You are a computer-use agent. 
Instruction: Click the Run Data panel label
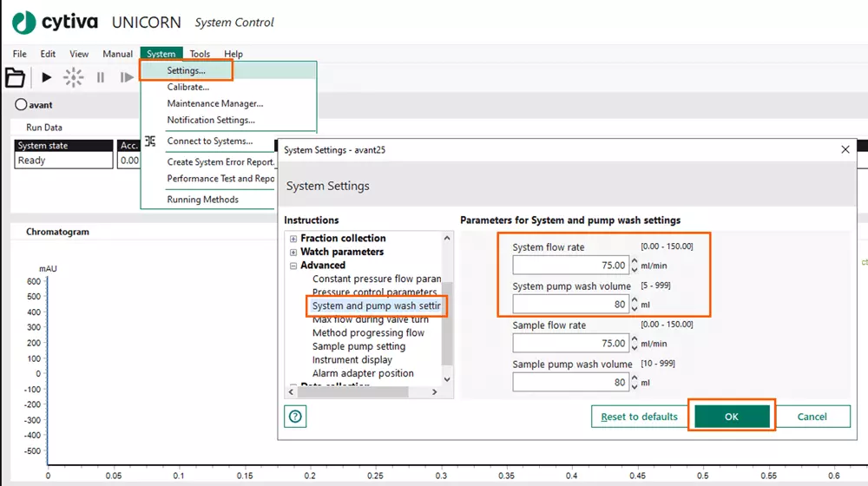click(x=44, y=128)
